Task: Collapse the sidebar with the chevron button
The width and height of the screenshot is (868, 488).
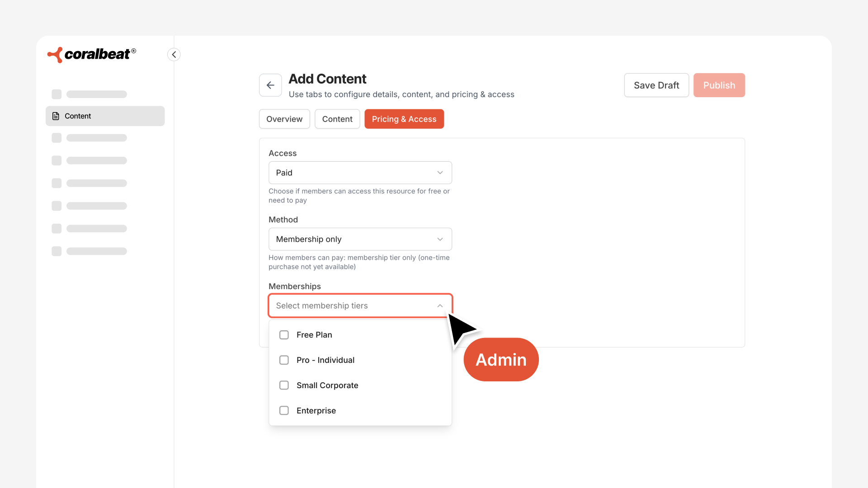Action: (174, 55)
